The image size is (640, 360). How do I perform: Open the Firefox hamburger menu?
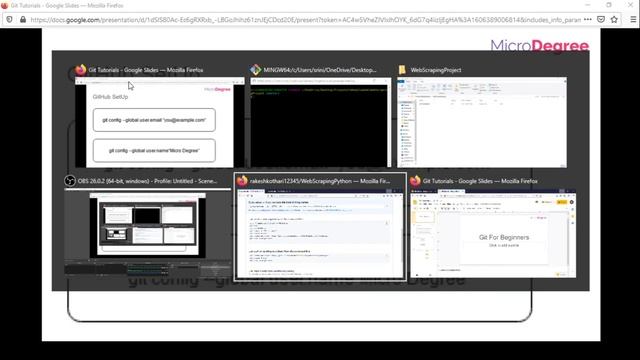click(633, 19)
